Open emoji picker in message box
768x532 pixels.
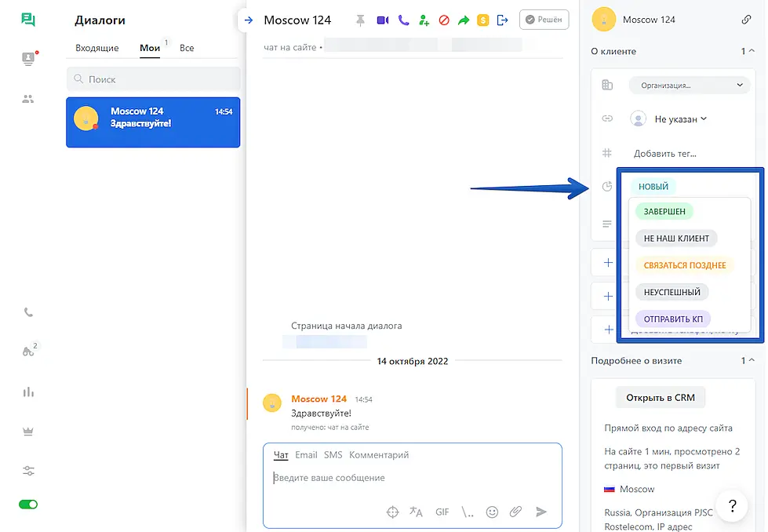[x=492, y=512]
